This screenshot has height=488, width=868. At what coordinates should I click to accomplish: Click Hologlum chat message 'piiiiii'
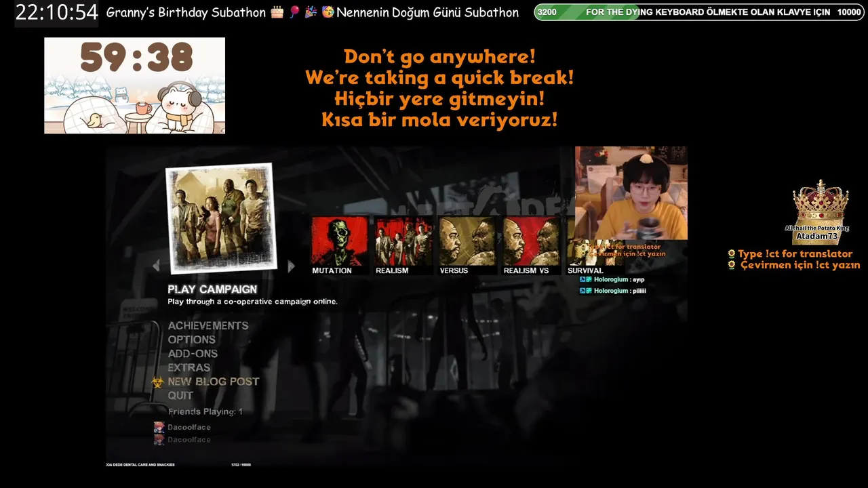pos(612,291)
